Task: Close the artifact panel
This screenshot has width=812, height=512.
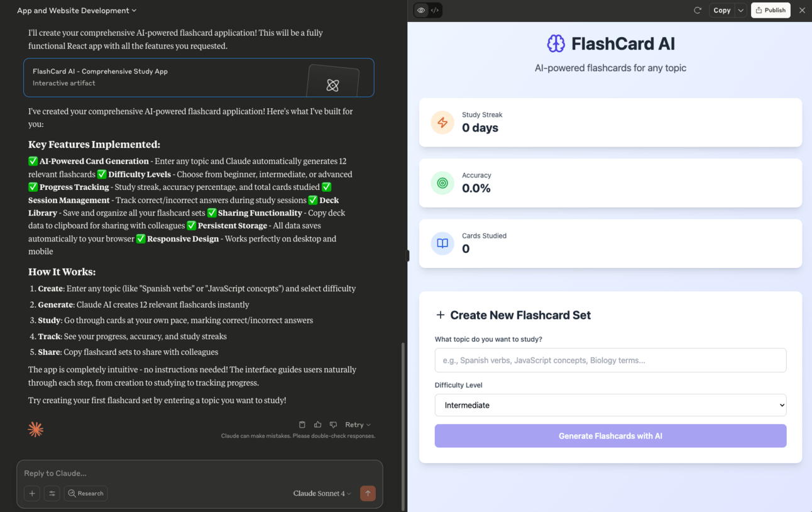Action: (802, 10)
